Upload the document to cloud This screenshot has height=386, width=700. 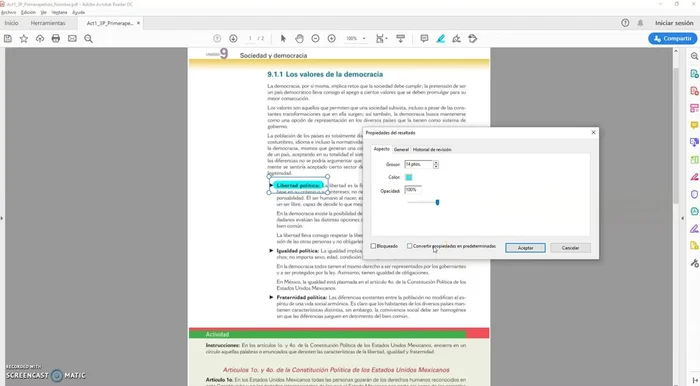(x=40, y=39)
